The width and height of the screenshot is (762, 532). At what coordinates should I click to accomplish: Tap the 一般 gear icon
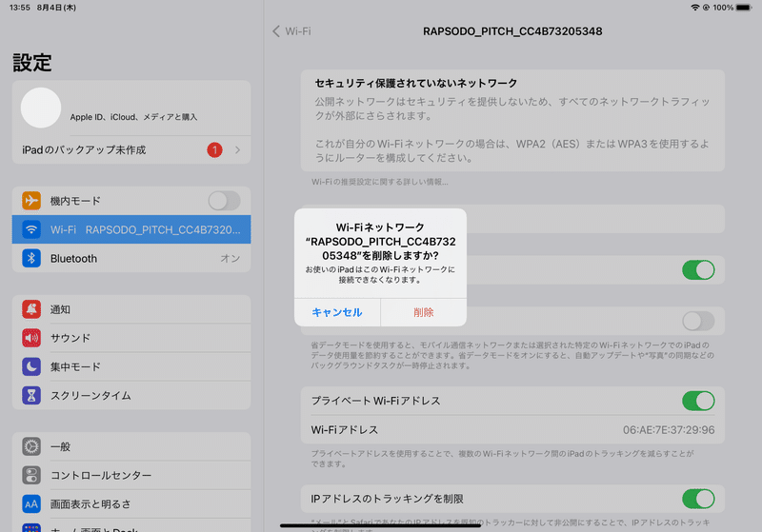coord(31,446)
